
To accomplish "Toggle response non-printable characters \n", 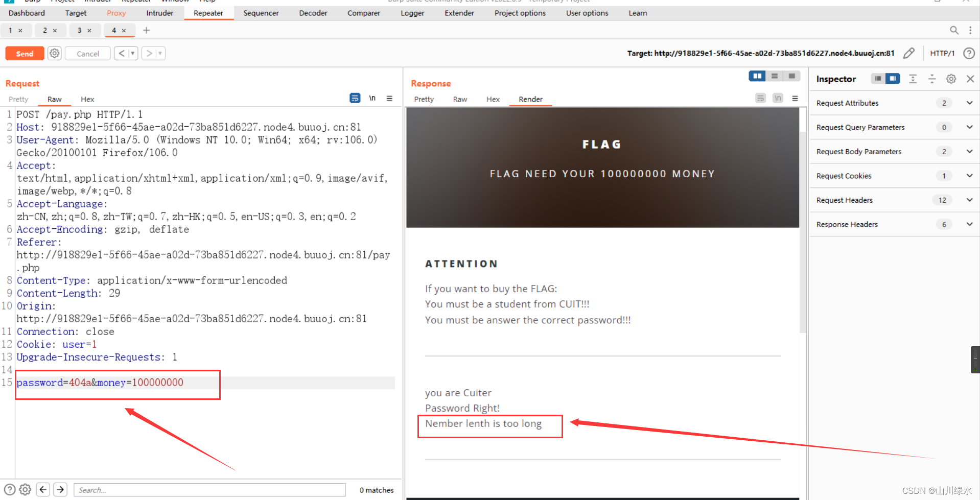I will pyautogui.click(x=778, y=98).
